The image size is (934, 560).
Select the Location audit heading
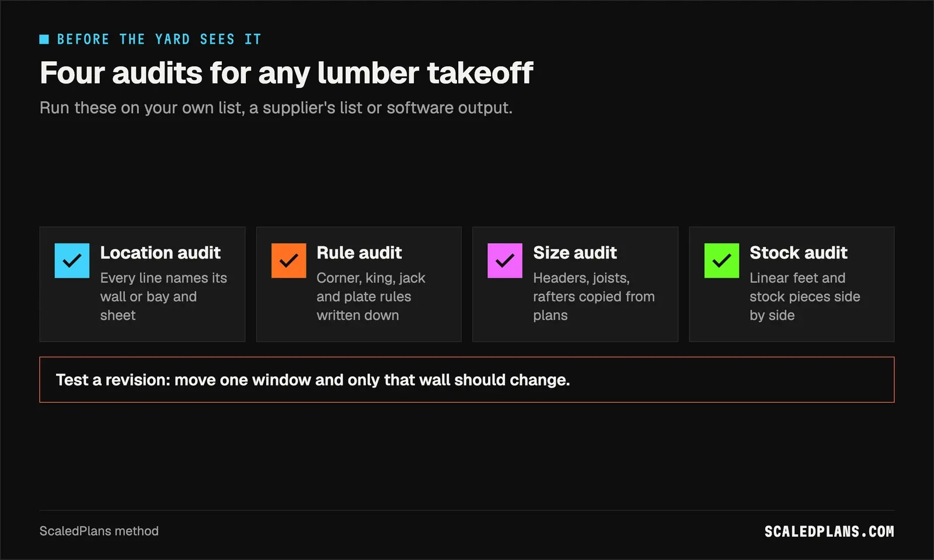160,253
